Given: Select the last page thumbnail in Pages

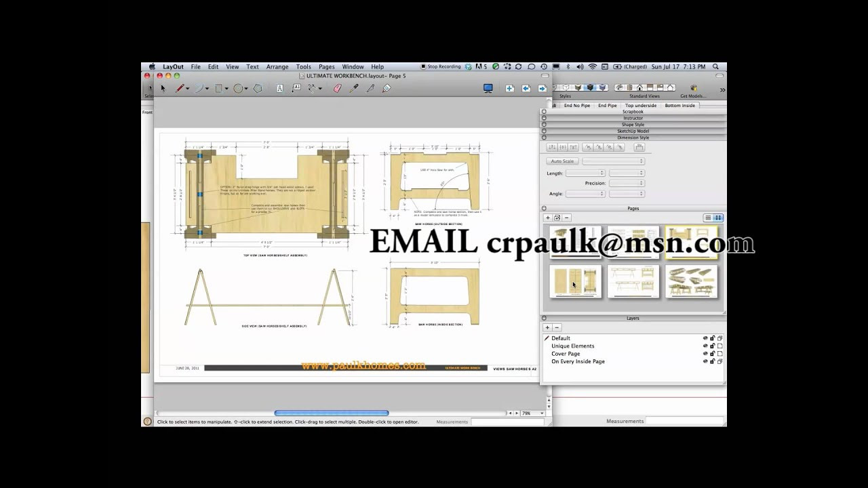Looking at the screenshot, I should (691, 281).
